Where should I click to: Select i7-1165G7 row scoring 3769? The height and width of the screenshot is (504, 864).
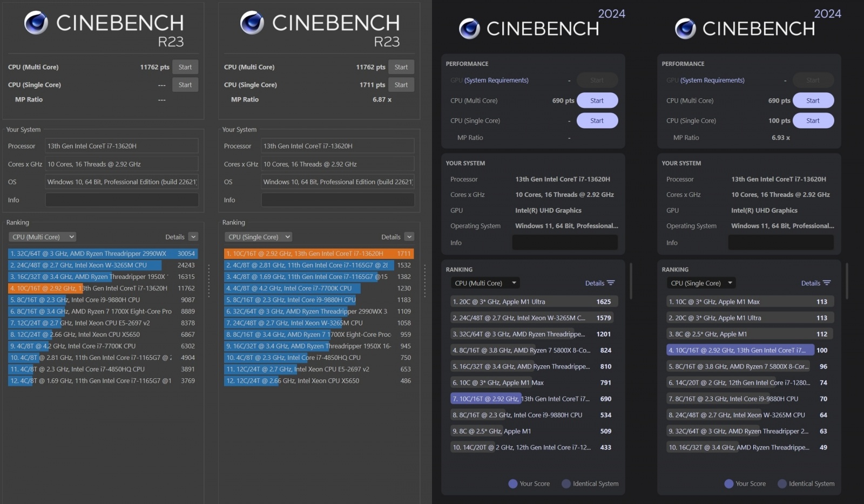pos(103,380)
